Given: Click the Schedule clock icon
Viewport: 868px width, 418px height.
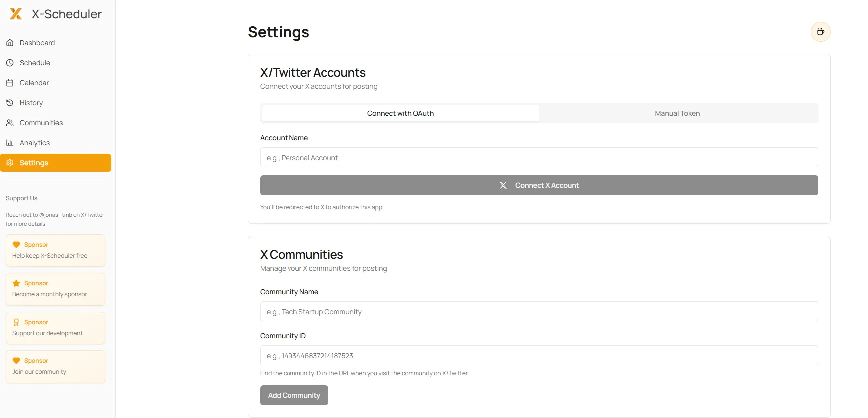Looking at the screenshot, I should coord(10,63).
